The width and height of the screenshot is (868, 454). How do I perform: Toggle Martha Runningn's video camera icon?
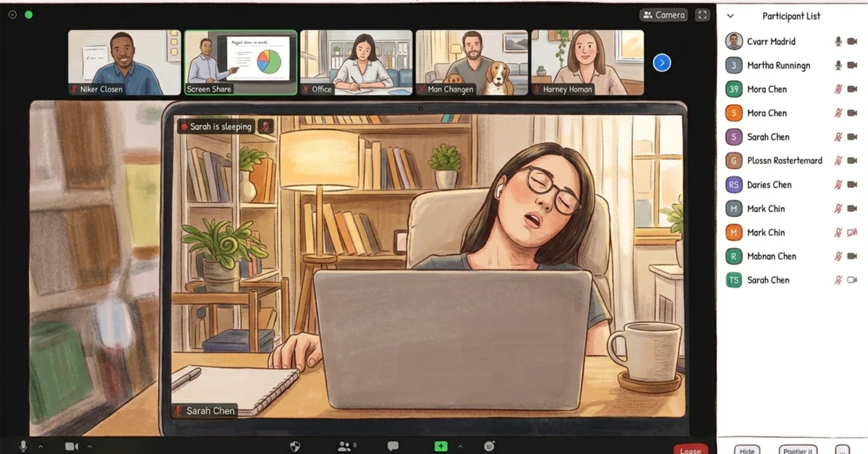[x=852, y=65]
